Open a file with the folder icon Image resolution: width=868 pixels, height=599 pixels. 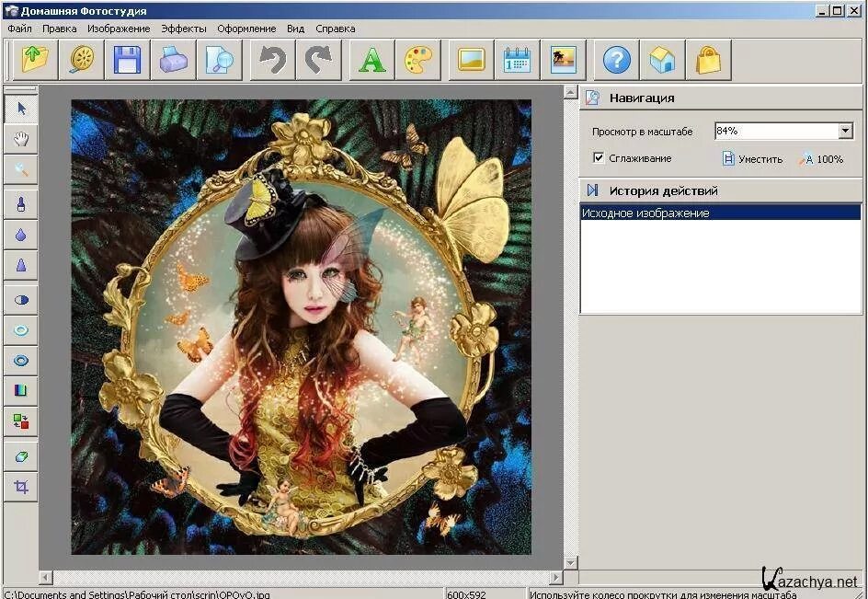click(x=35, y=59)
